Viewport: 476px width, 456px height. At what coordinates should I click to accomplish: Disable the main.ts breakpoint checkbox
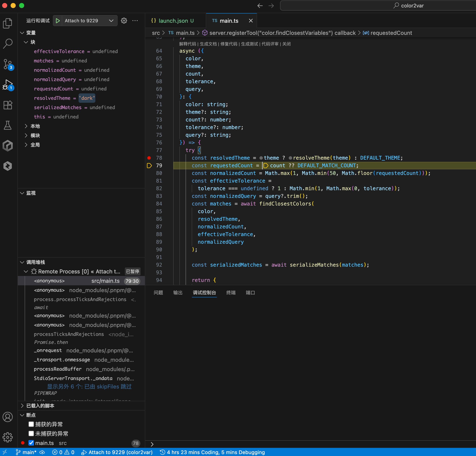click(x=31, y=443)
